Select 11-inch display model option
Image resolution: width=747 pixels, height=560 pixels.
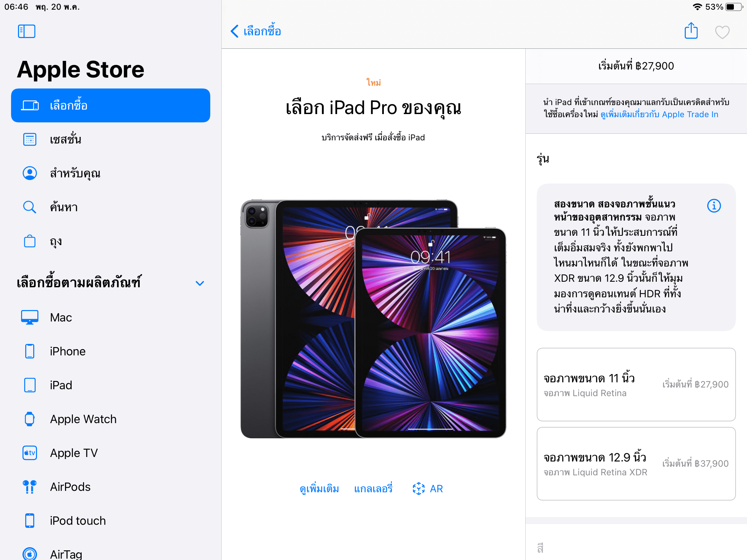click(x=636, y=384)
